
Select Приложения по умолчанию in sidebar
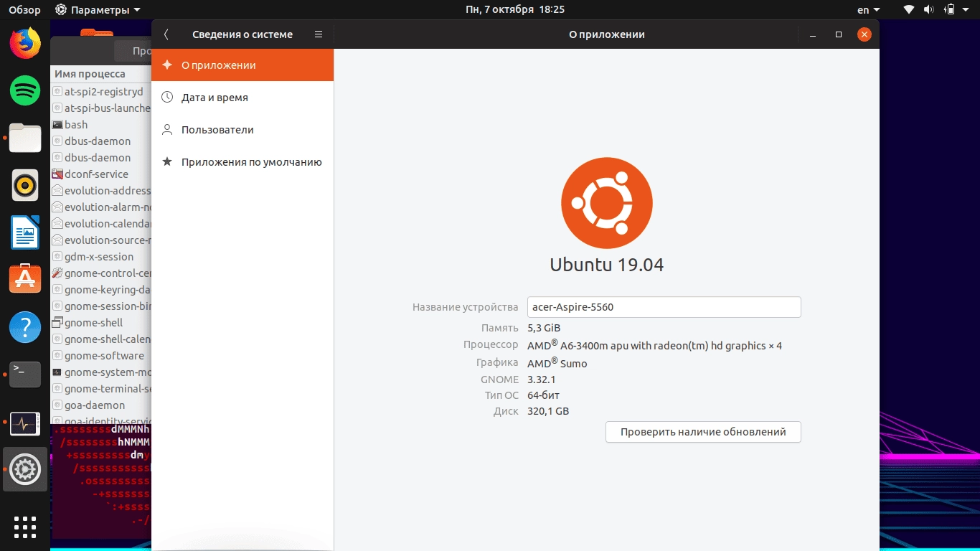[x=242, y=162]
